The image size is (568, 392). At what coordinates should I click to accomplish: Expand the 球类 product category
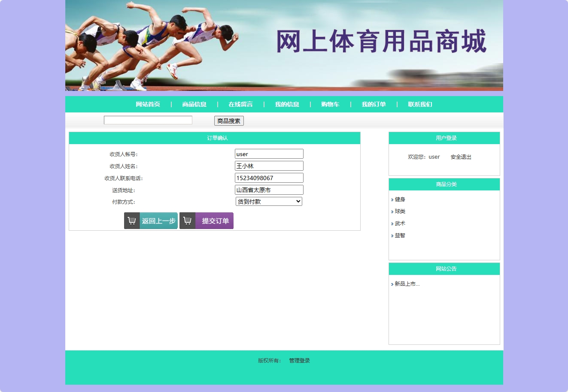(x=399, y=211)
